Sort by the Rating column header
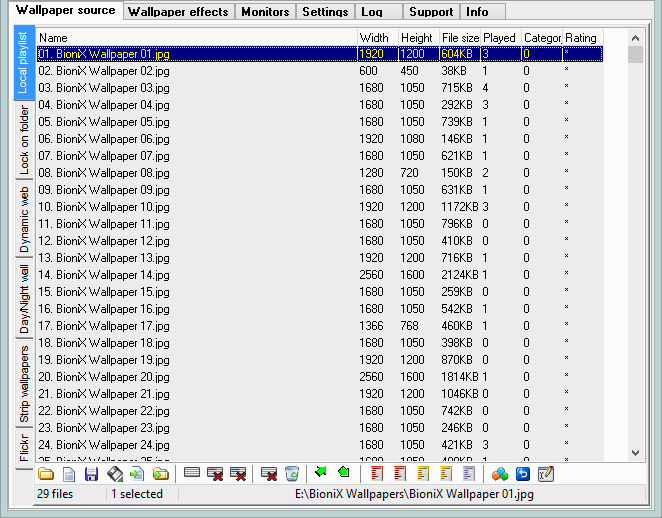The width and height of the screenshot is (662, 518). (583, 38)
